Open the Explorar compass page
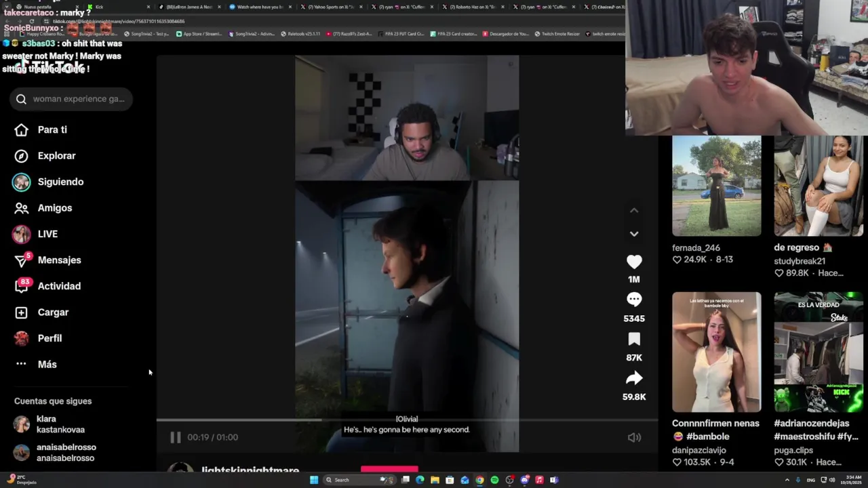 [x=45, y=156]
